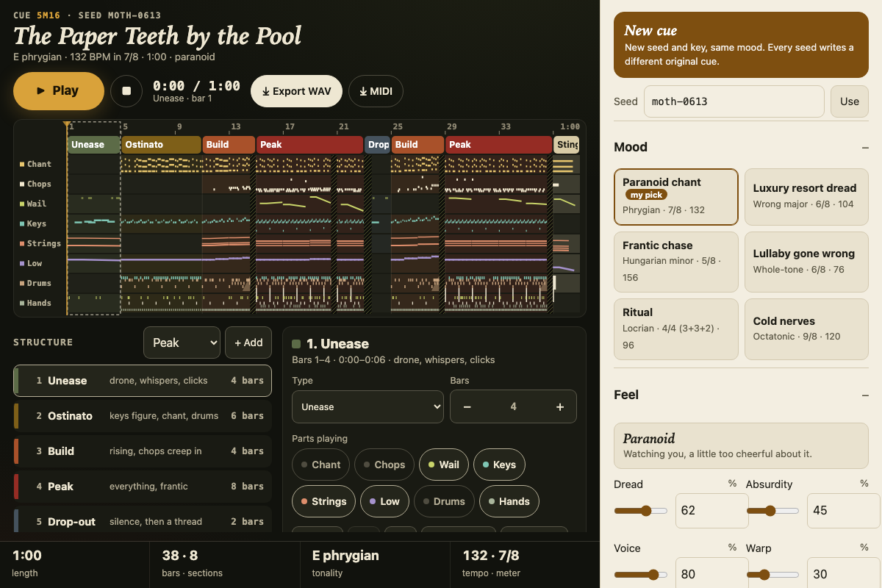882x588 pixels.
Task: Start playback with the Play button
Action: click(x=59, y=91)
